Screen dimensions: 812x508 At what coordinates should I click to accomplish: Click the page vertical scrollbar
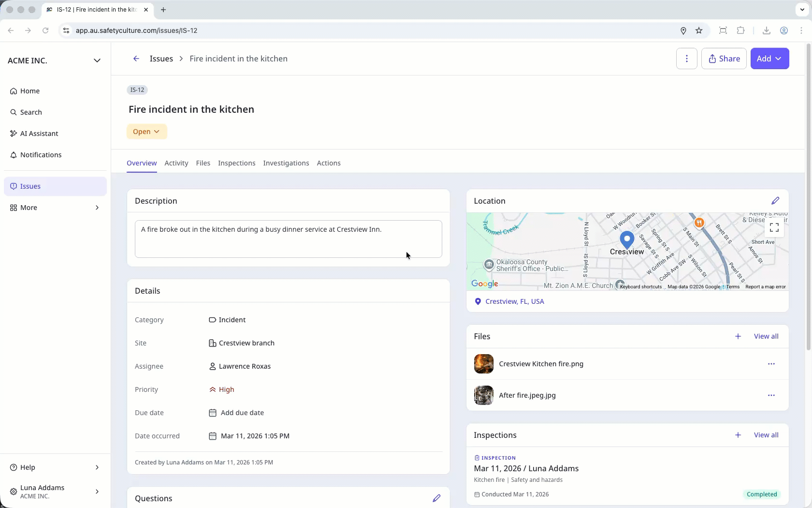(808, 197)
